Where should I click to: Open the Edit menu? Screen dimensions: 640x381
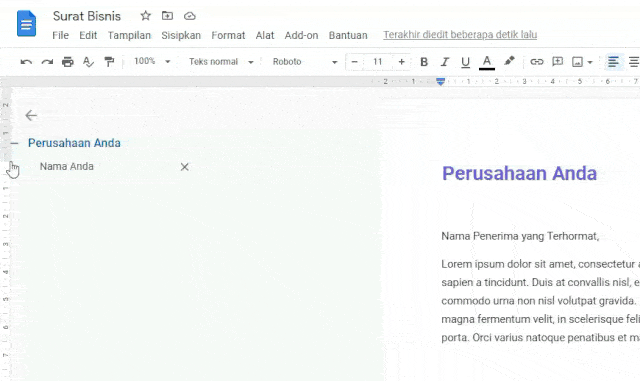coord(88,35)
